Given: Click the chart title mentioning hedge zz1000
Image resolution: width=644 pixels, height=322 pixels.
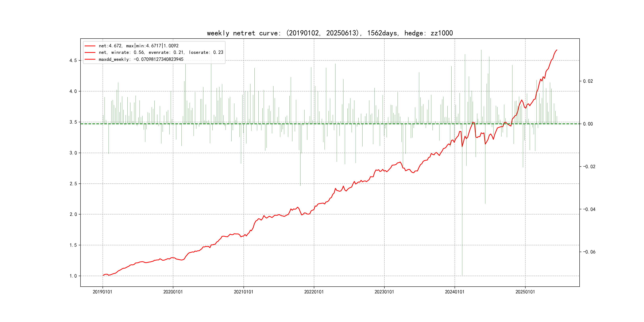Looking at the screenshot, I should click(330, 33).
